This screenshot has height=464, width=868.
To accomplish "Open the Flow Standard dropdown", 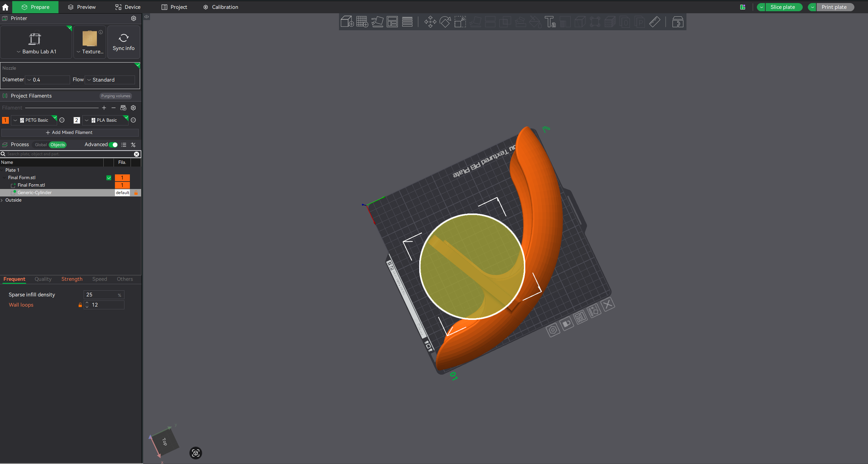I will point(110,80).
